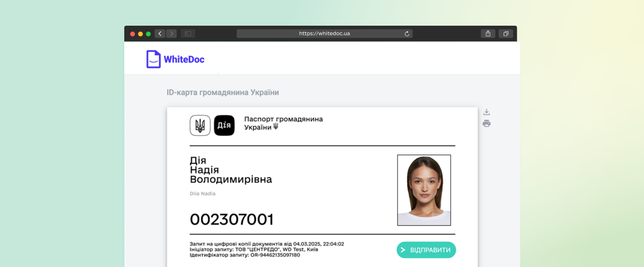
Task: Toggle the browser sidebar
Action: tap(188, 34)
